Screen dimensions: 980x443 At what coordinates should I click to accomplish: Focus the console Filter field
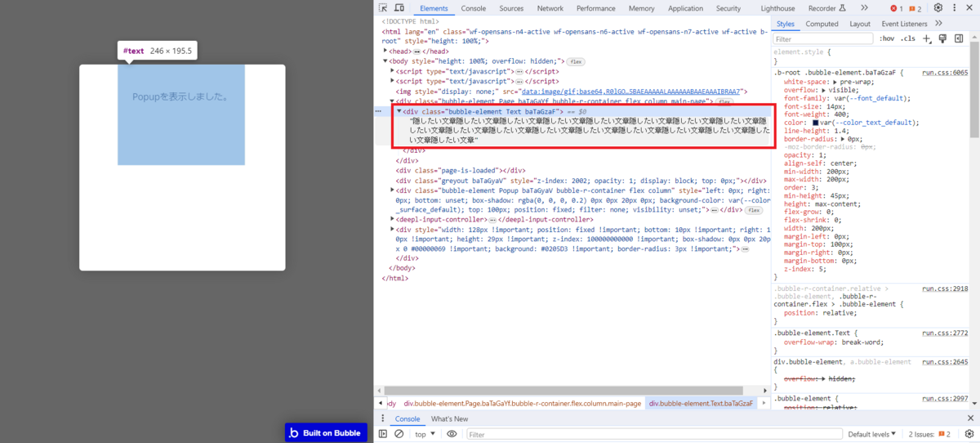(x=653, y=435)
